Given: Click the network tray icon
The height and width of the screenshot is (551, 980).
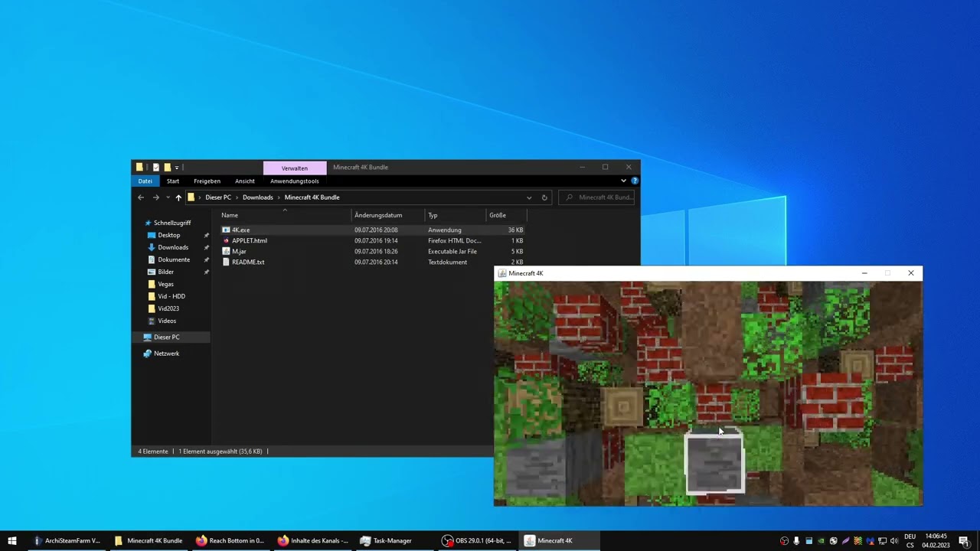Looking at the screenshot, I should [x=882, y=541].
